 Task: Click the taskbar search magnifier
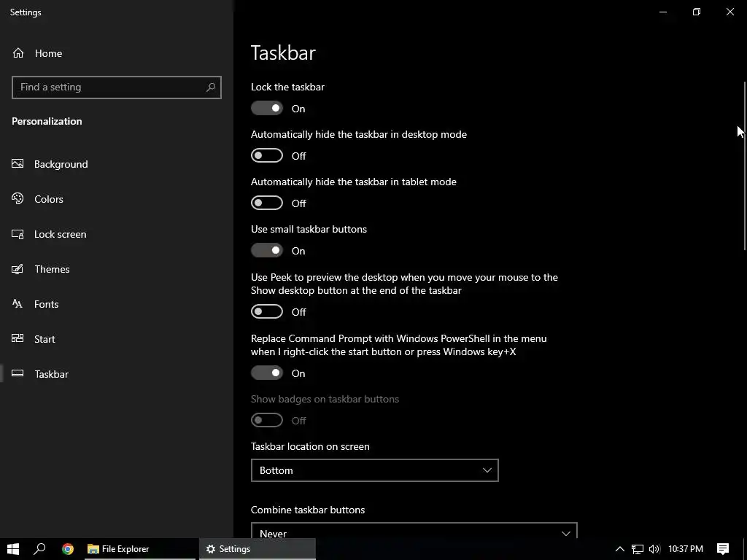[39, 549]
